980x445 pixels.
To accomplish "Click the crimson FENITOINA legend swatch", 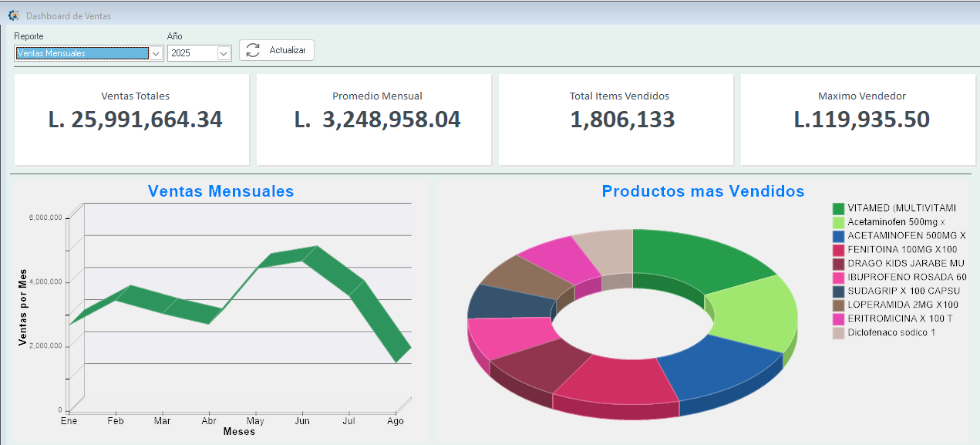I will 839,250.
